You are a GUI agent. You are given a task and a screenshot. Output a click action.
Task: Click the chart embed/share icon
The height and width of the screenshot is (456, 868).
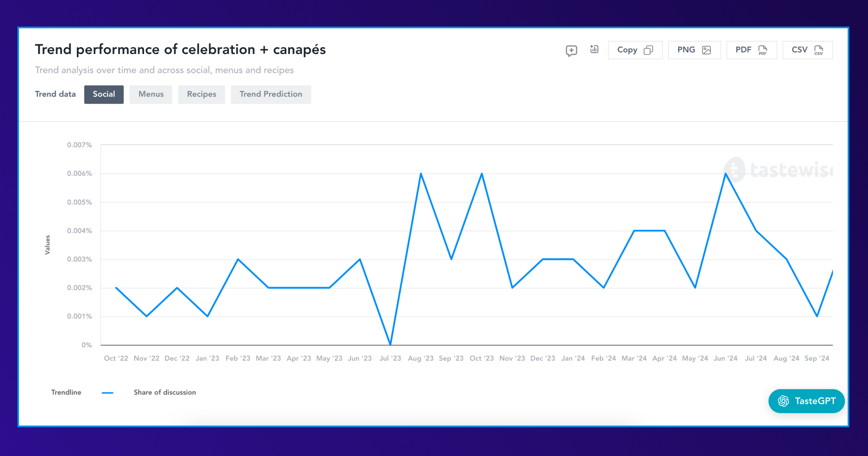(x=594, y=50)
